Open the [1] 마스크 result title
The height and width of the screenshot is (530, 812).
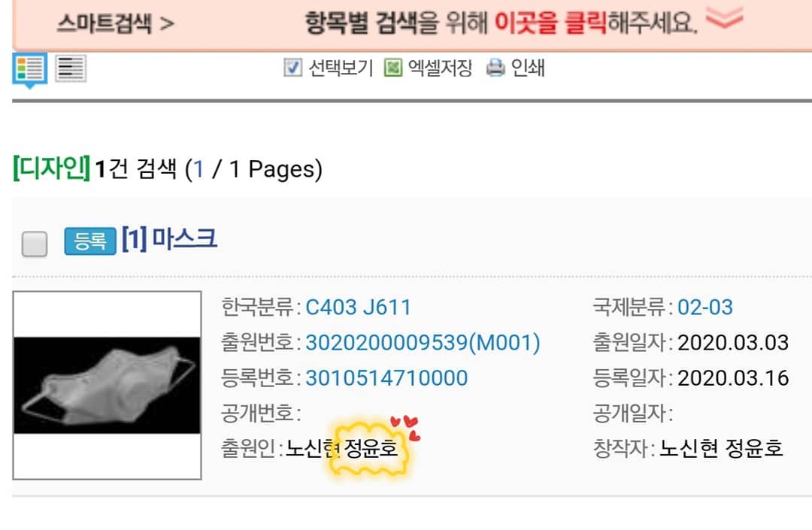point(169,239)
